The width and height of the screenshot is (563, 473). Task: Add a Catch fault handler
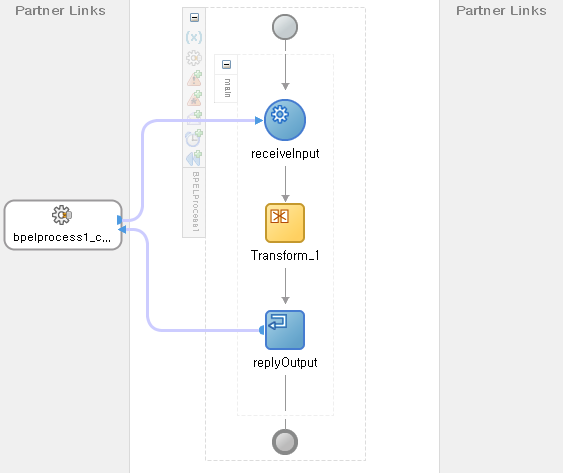(x=194, y=78)
